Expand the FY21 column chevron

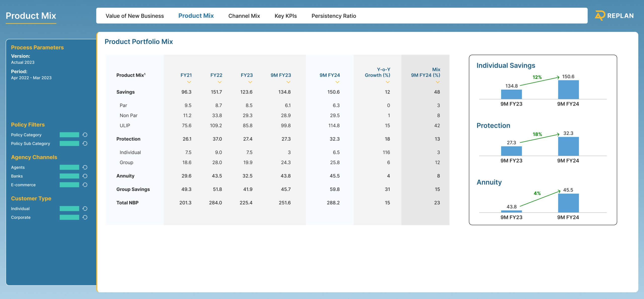[x=189, y=82]
